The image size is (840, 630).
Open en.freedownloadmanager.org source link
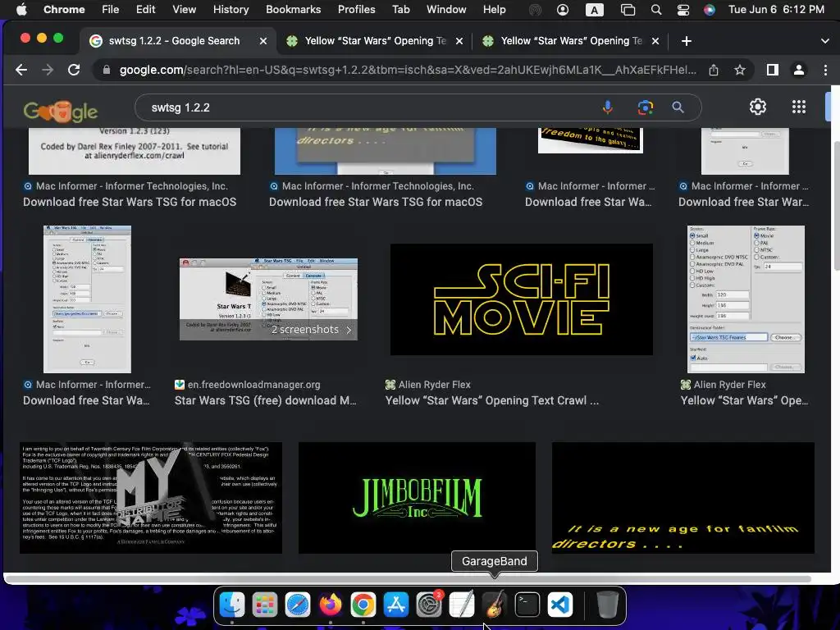click(253, 385)
